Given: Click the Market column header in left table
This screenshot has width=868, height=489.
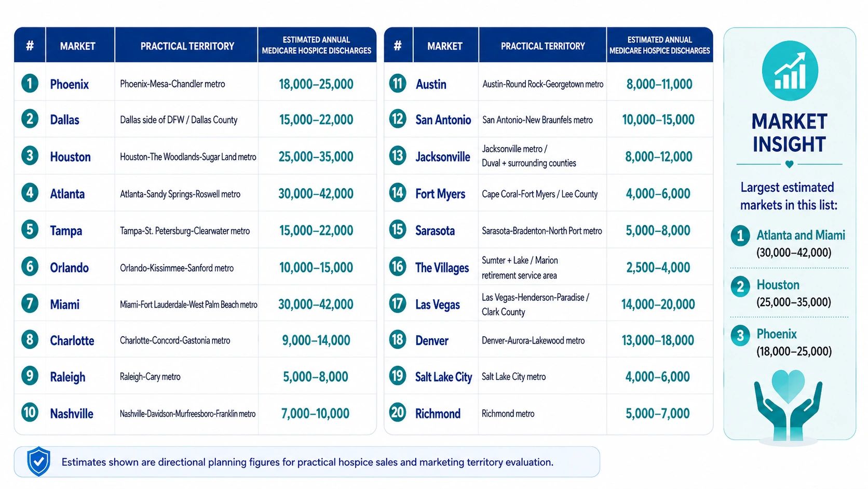Looking at the screenshot, I should pos(78,46).
